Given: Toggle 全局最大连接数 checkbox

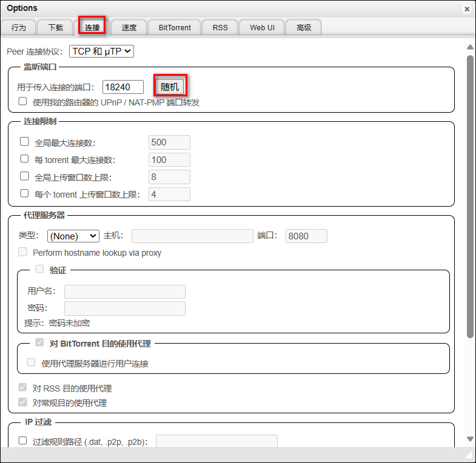Looking at the screenshot, I should coord(25,142).
